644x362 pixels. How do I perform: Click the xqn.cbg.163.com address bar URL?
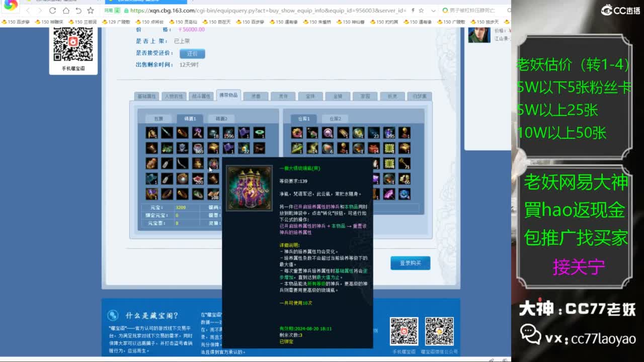click(268, 10)
